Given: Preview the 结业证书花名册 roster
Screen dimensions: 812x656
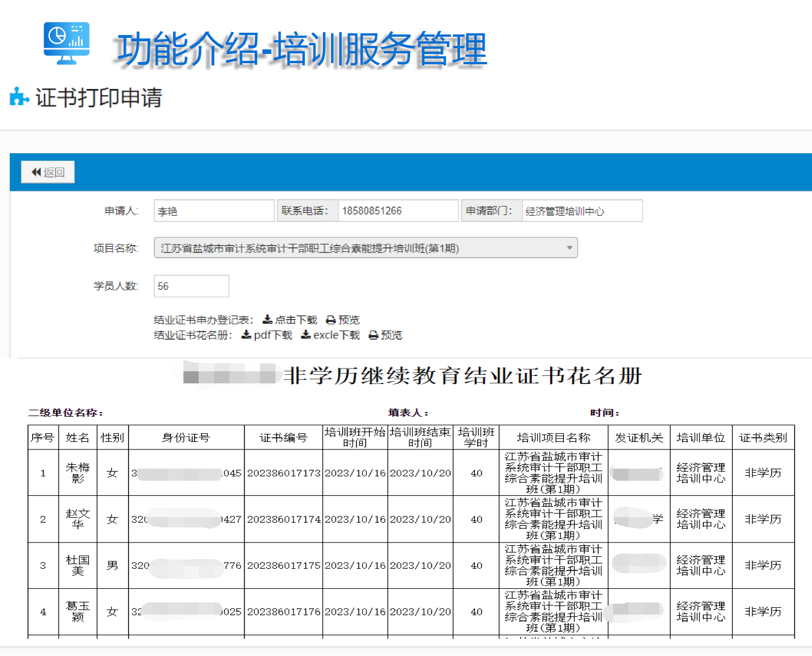Looking at the screenshot, I should click(385, 335).
